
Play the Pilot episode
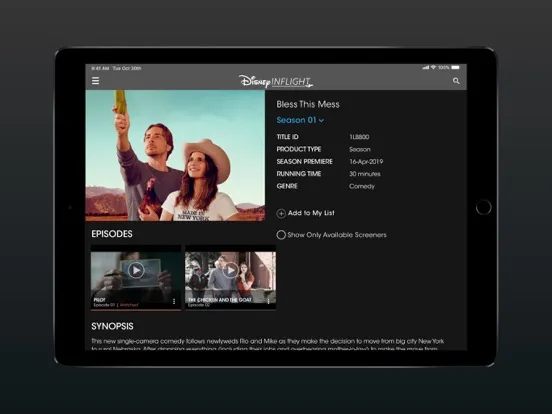(136, 270)
